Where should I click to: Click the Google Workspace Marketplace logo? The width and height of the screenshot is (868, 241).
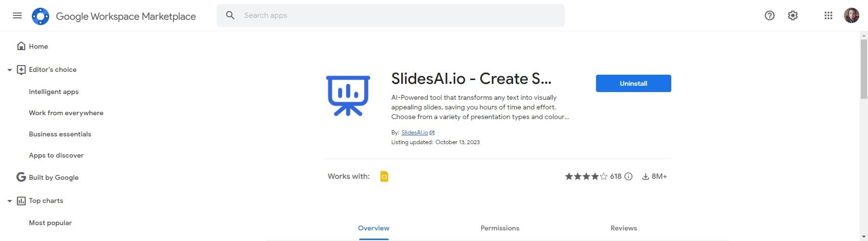click(x=41, y=16)
